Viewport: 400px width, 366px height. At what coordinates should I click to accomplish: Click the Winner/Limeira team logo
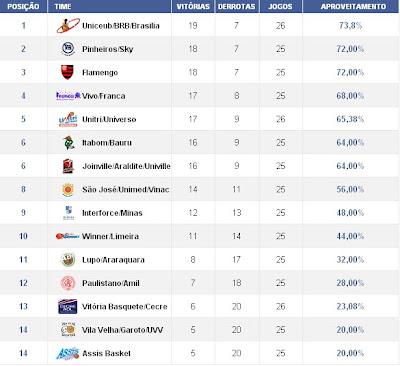[x=68, y=236]
